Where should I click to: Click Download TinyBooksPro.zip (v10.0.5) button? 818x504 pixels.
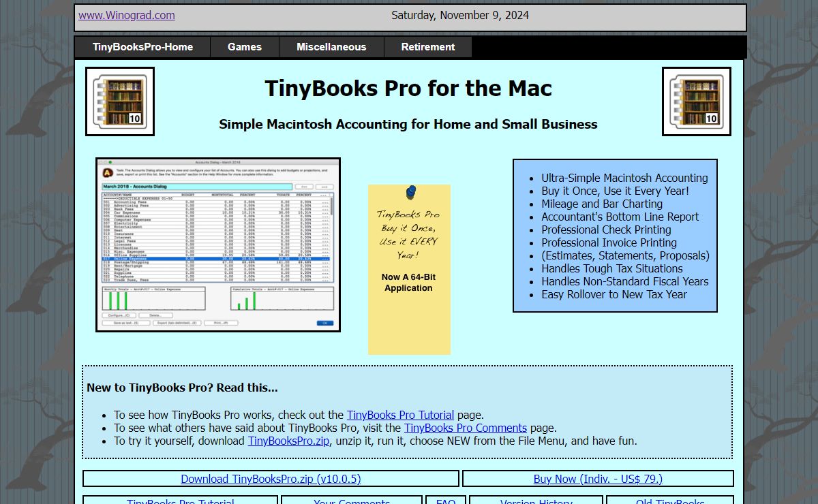pyautogui.click(x=271, y=479)
